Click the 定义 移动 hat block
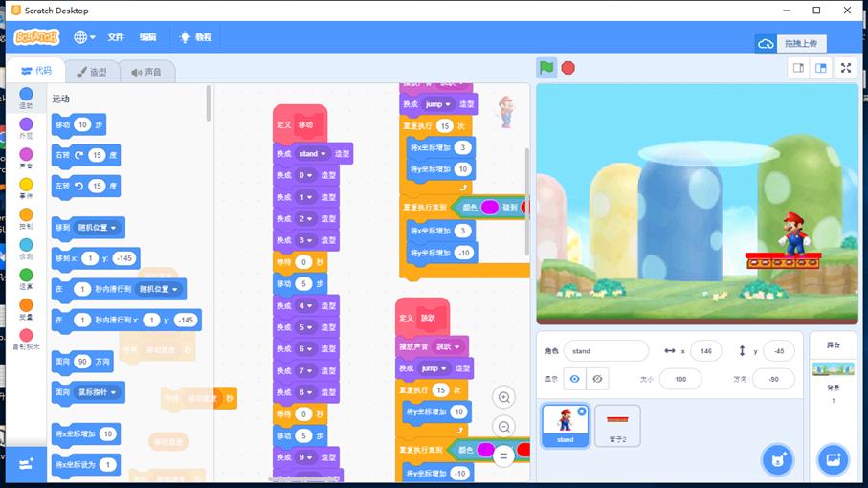 [300, 123]
